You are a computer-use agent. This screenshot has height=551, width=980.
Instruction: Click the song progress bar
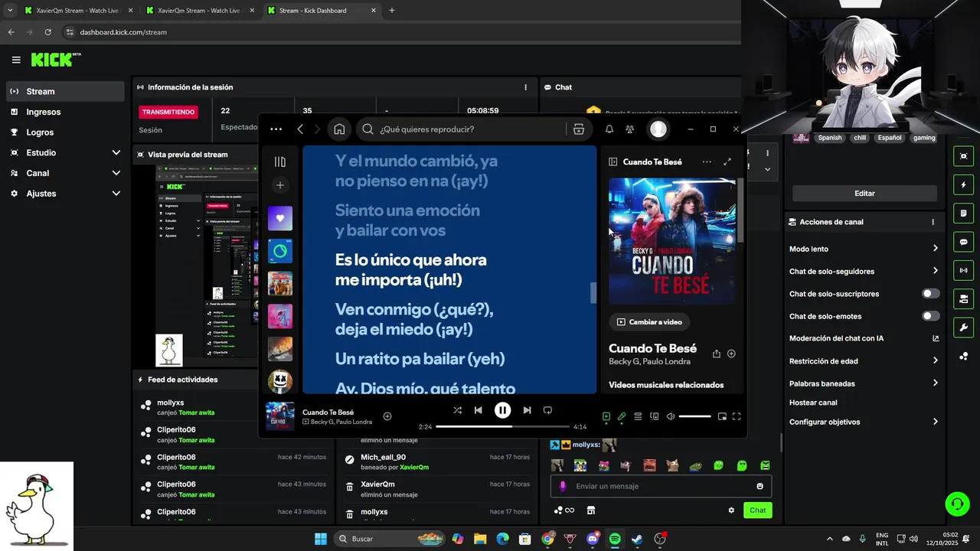coord(502,426)
